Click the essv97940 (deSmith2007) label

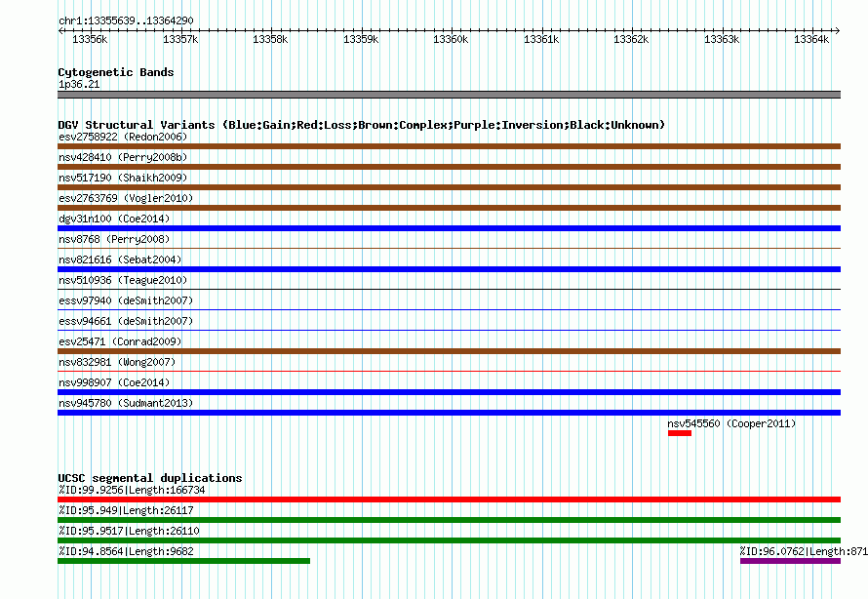coord(126,300)
